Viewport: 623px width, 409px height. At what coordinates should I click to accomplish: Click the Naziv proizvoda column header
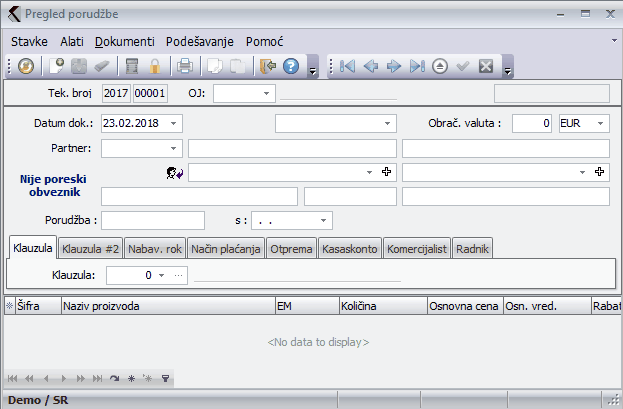click(167, 307)
